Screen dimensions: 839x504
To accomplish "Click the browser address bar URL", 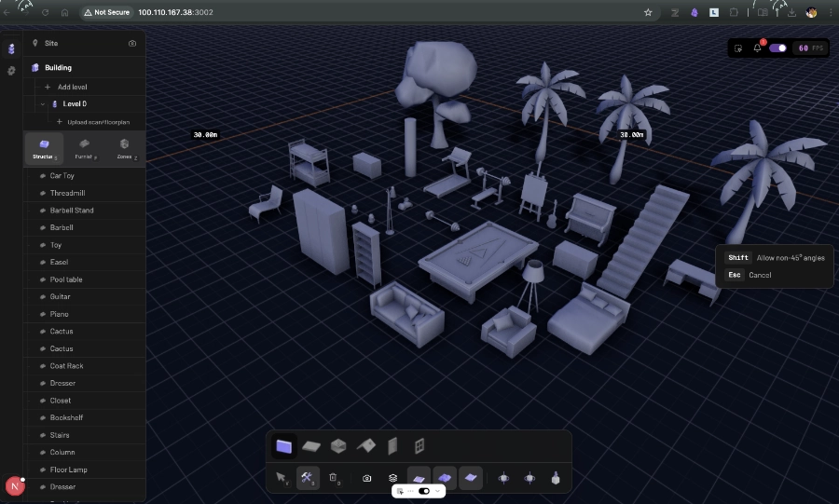I will 175,12.
